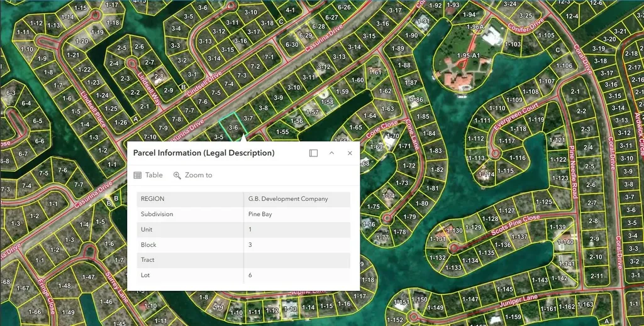Select the Lot value 6
Image resolution: width=644 pixels, height=326 pixels.
250,275
